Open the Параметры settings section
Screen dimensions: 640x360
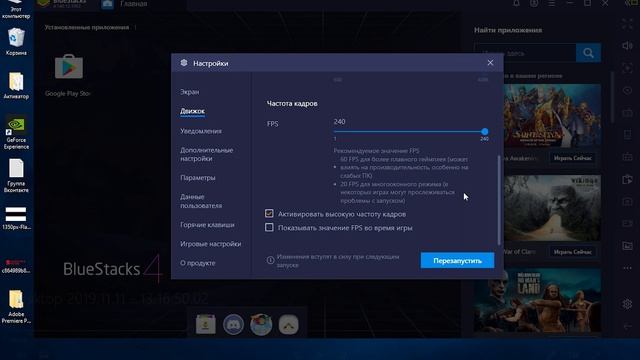pos(198,178)
